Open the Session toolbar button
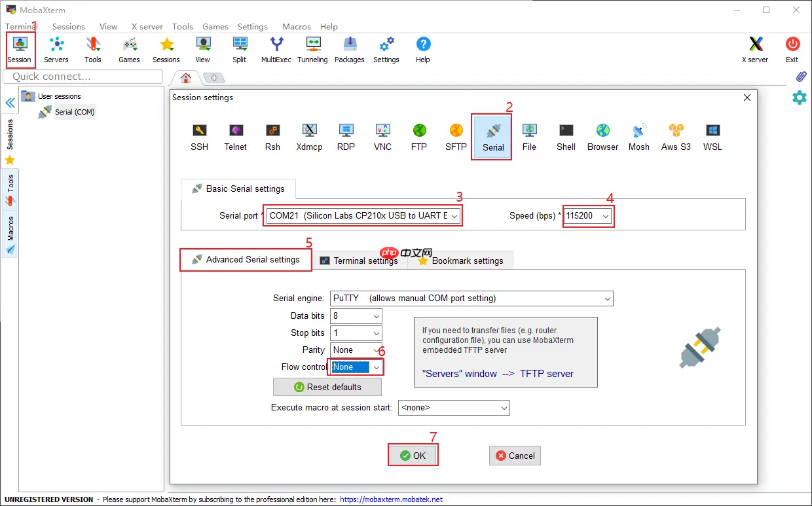The height and width of the screenshot is (506, 812). [x=20, y=50]
